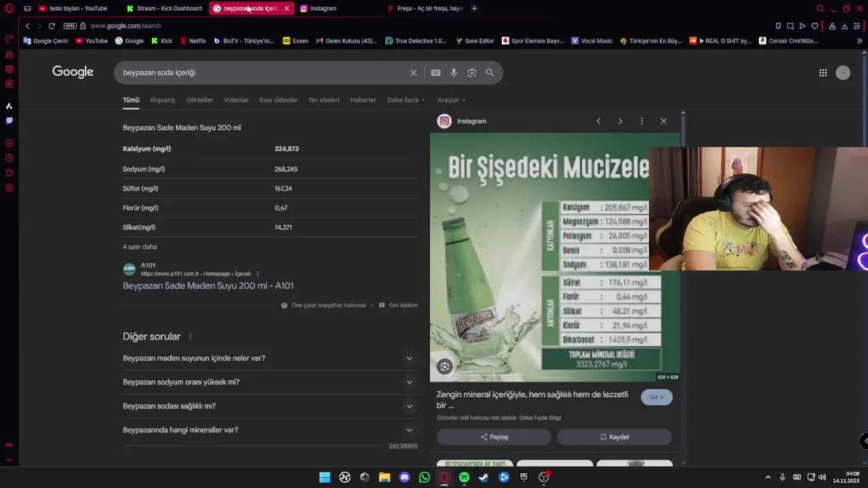Reload the page with the refresh icon
Viewport: 868px width, 488px height.
coord(52,26)
